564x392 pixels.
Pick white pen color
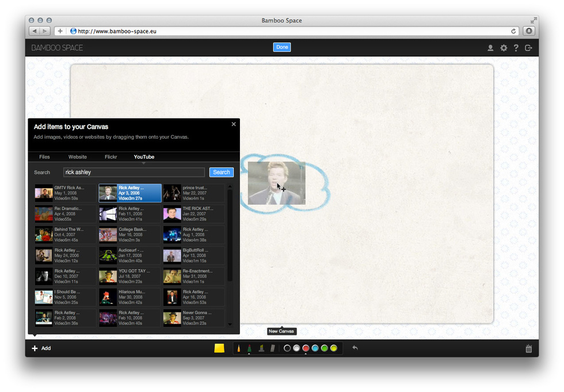click(296, 348)
